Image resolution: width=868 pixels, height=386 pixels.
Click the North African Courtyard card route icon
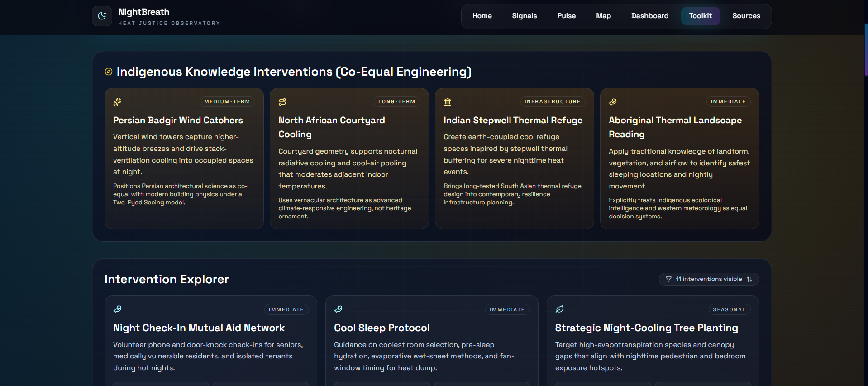tap(282, 102)
